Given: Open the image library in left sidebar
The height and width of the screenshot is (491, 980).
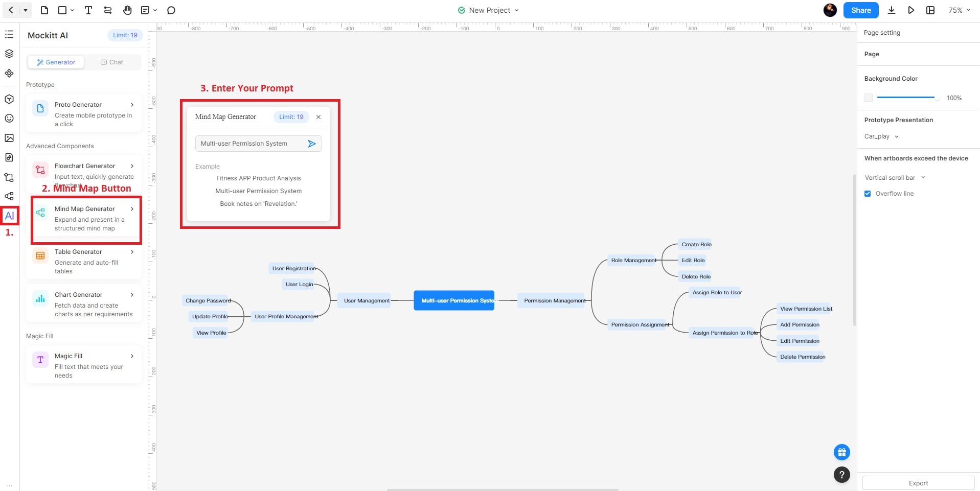Looking at the screenshot, I should click(x=9, y=138).
